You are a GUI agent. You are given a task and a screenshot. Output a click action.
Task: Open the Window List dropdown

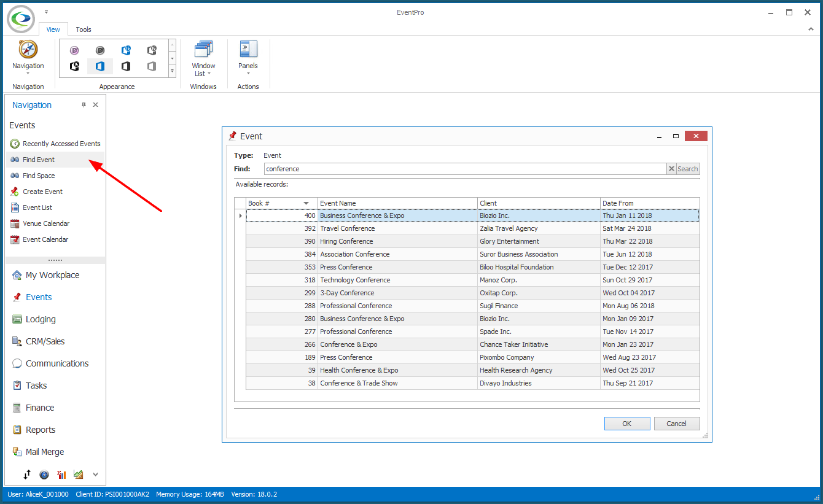(203, 59)
